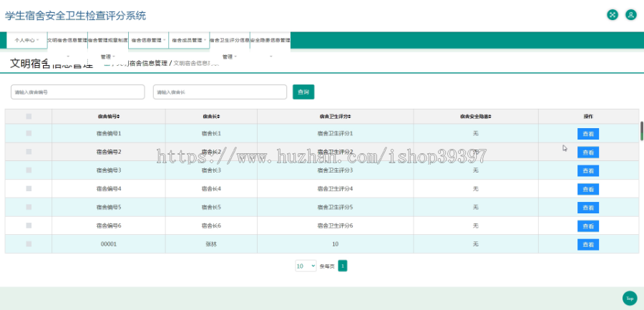The image size is (644, 310).
Task: Select the 宿舍长5 cell
Action: 211,207
